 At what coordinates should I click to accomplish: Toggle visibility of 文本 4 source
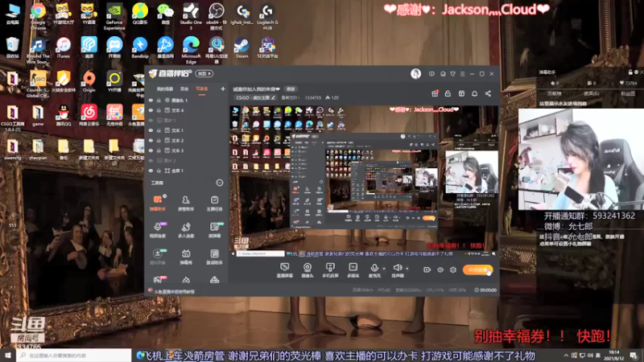click(151, 110)
